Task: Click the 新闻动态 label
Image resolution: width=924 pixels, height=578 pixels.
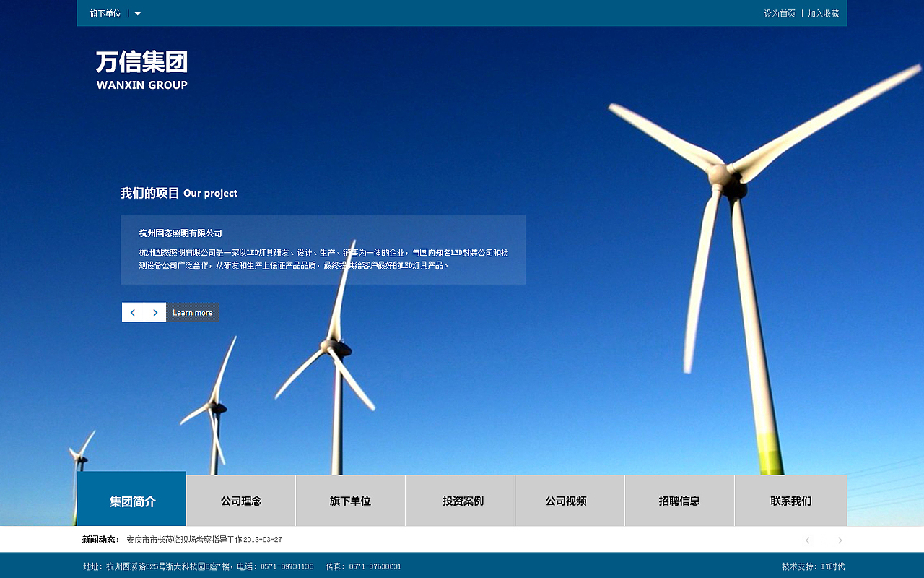Action: pyautogui.click(x=100, y=540)
